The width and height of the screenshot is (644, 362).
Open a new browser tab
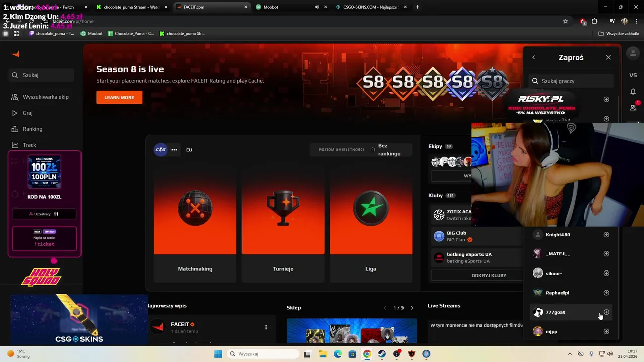(417, 7)
